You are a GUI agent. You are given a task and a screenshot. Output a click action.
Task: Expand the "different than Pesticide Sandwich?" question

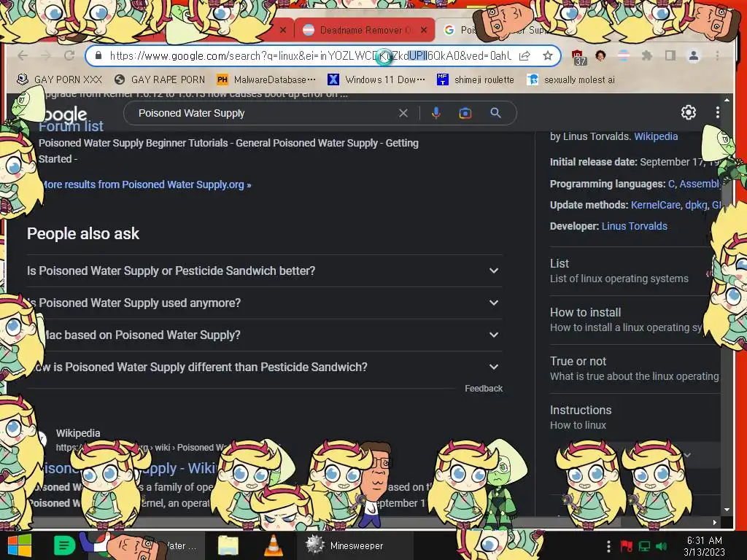pos(264,367)
